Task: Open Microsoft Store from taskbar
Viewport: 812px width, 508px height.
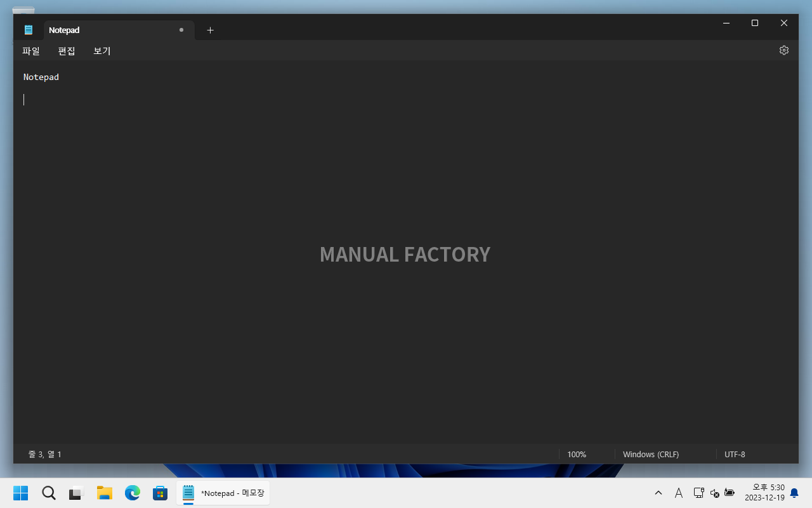Action: pos(160,493)
